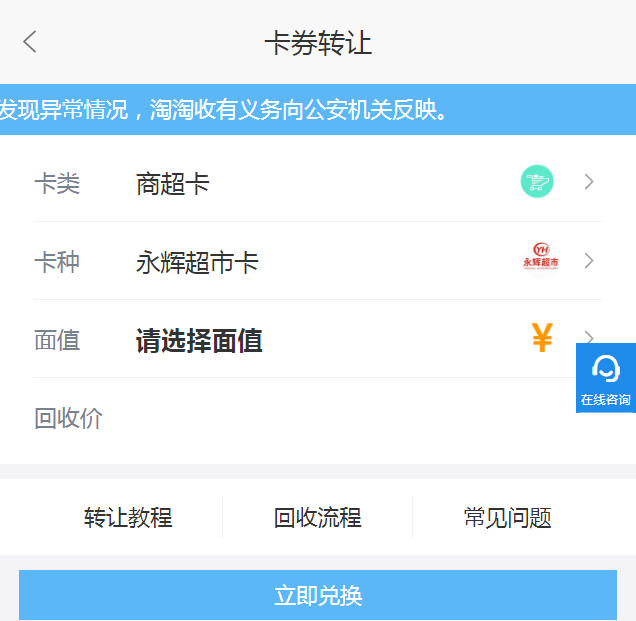Open 在线咨询 headset customer service

point(606,378)
